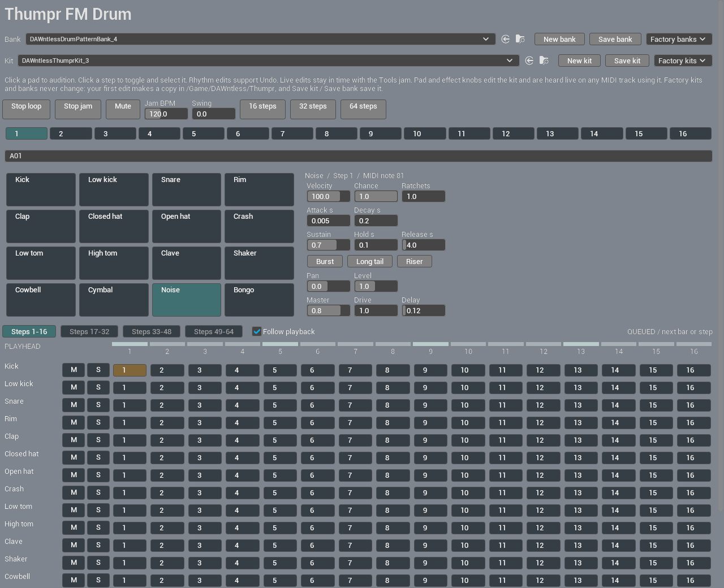Viewport: 724px width, 588px height.
Task: Open the Bank combo box DAWntlessDrumPatternBank_4
Action: pos(260,39)
